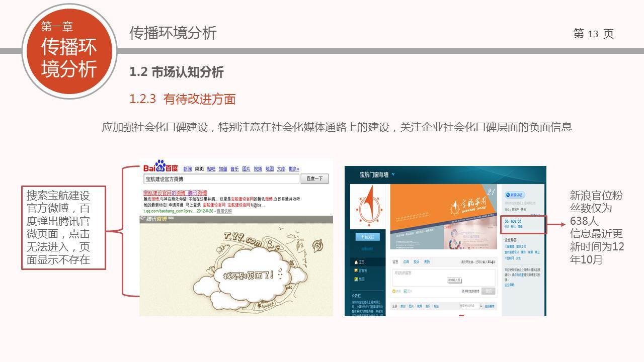Switch to the 表扬 tab

point(427,262)
